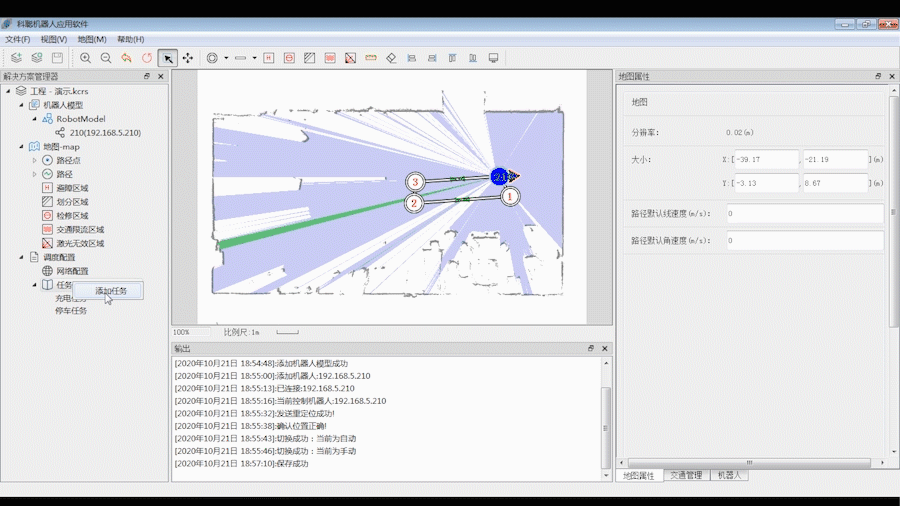
Task: Click the zoom out magnifier icon
Action: coord(106,58)
